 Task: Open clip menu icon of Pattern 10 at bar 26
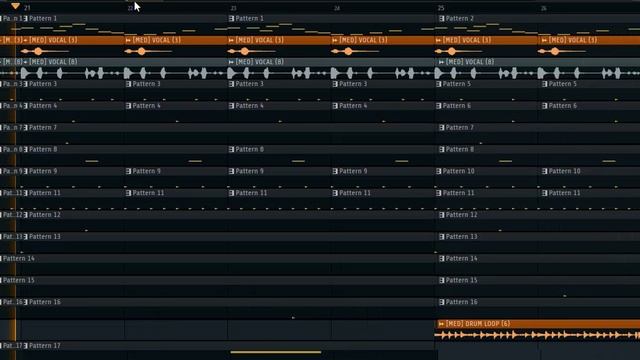point(544,171)
